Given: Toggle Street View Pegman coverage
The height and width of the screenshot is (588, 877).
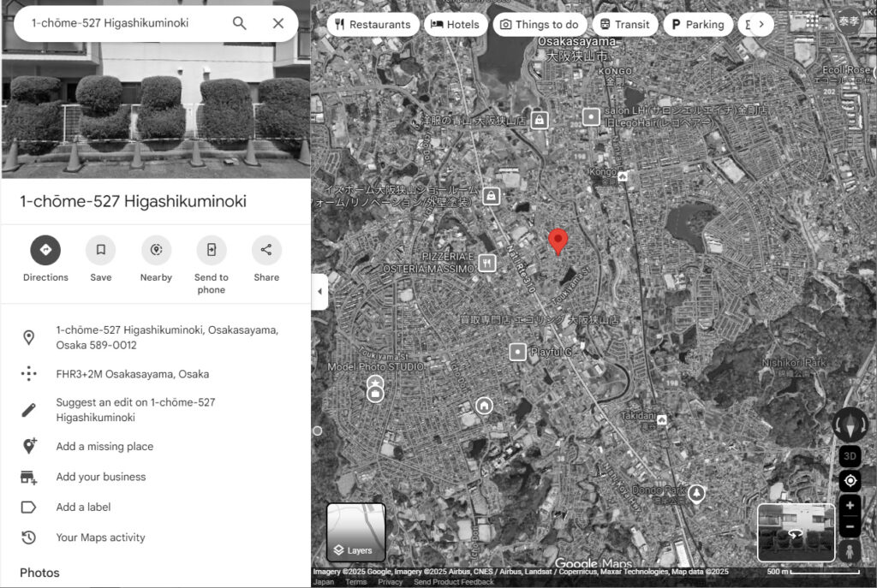Looking at the screenshot, I should 850,550.
